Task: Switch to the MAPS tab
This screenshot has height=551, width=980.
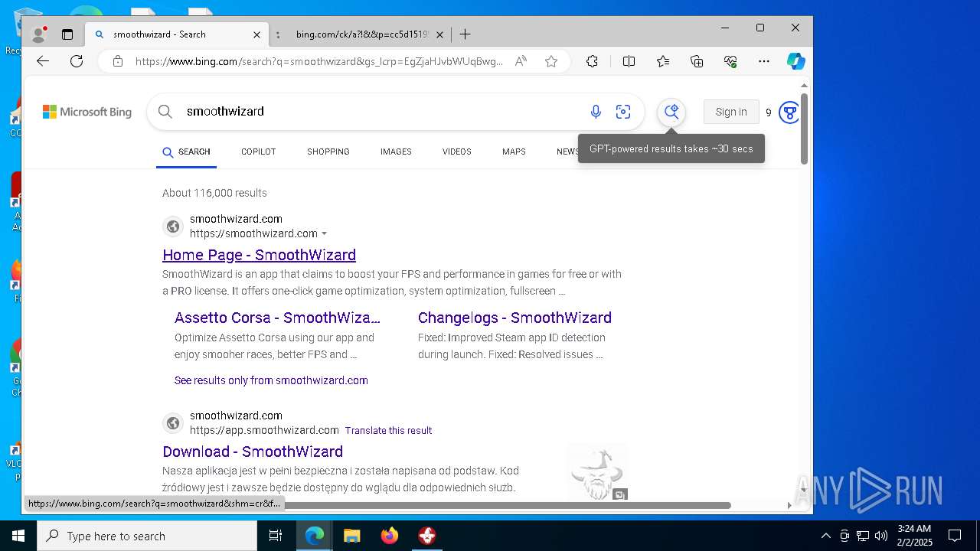Action: pyautogui.click(x=514, y=152)
